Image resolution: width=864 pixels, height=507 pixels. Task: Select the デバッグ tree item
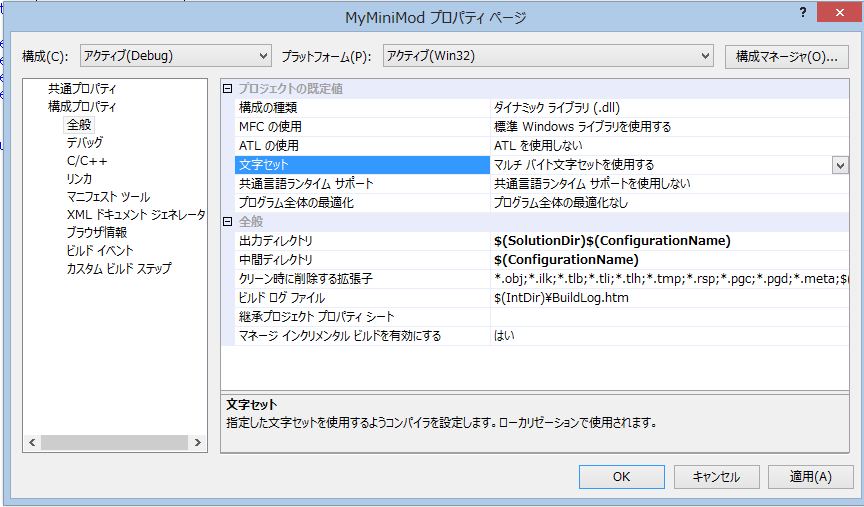85,143
